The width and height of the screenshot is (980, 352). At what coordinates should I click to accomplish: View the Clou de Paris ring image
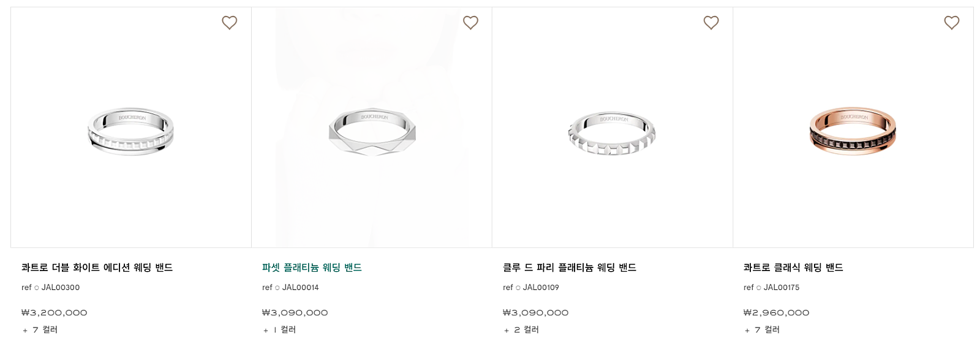612,132
